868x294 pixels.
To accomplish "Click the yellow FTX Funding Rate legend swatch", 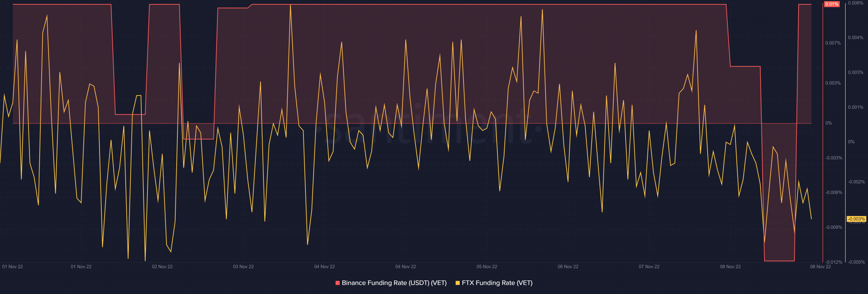I will pos(458,283).
